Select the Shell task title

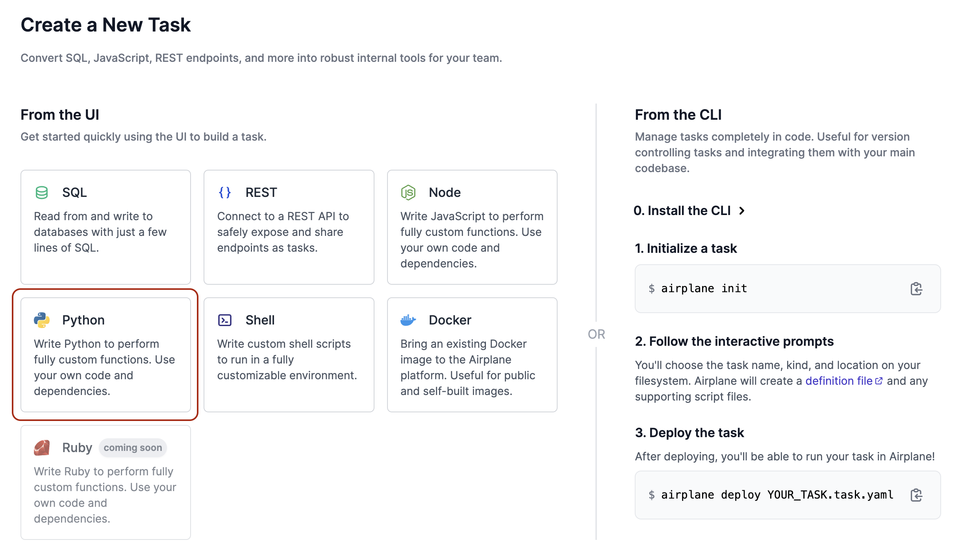(260, 320)
